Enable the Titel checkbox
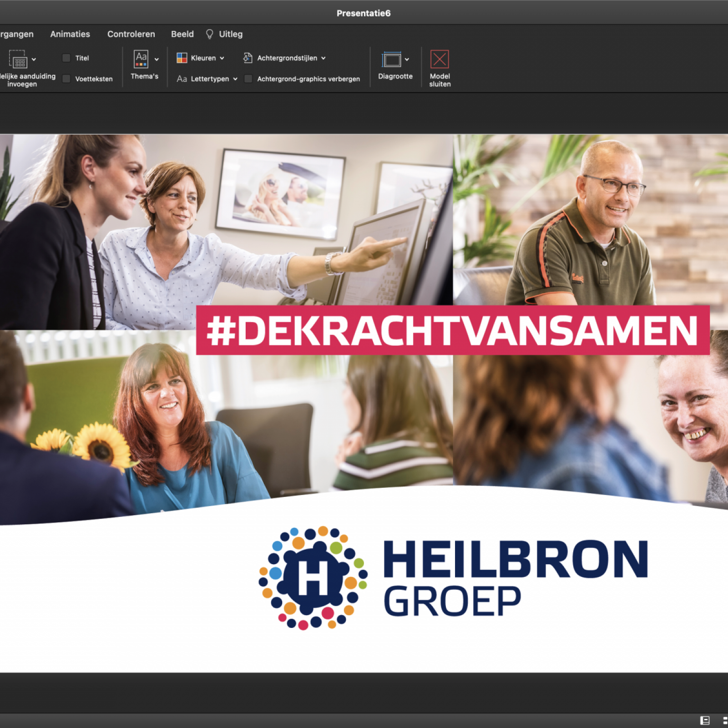 [66, 58]
